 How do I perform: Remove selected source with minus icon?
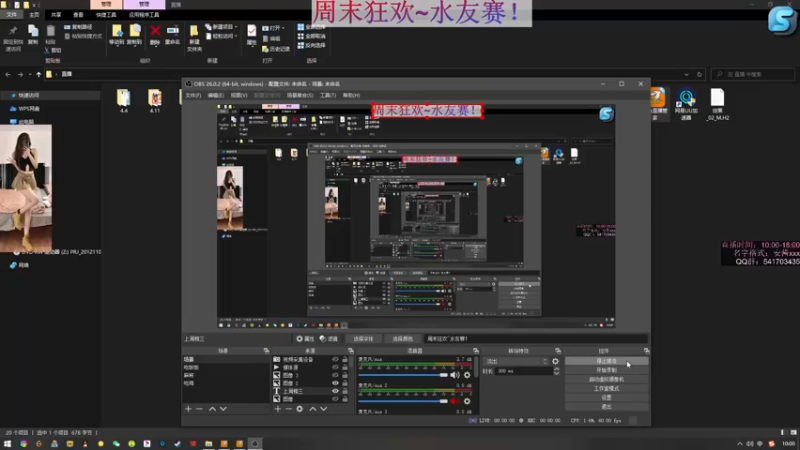[288, 409]
